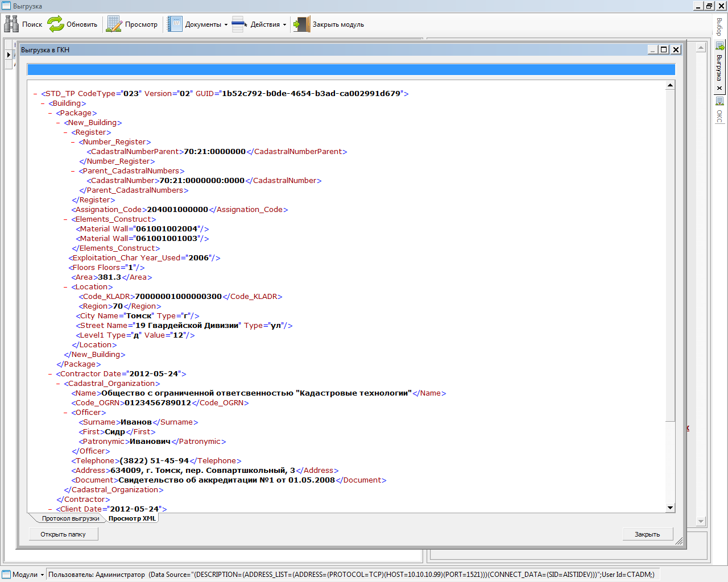The height and width of the screenshot is (582, 728).
Task: Switch to the Протокол выгрузки tab
Action: (70, 518)
